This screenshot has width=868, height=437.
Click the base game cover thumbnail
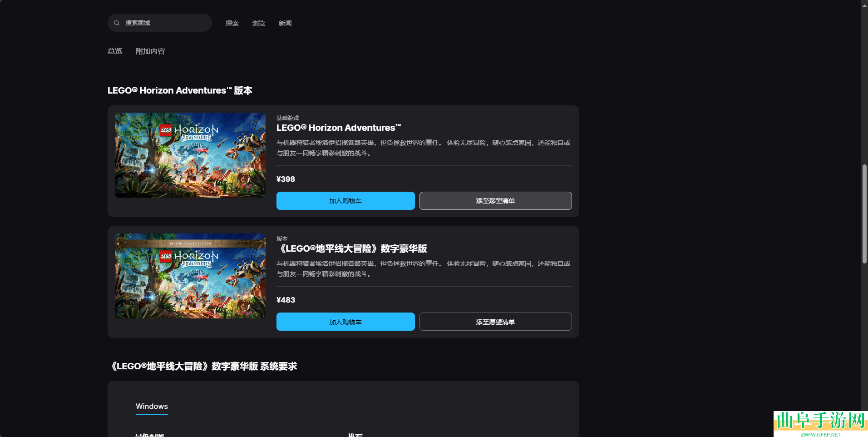[x=190, y=155]
